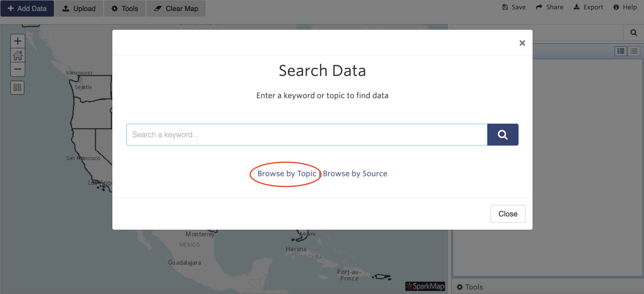Screen dimensions: 644x294
Task: Zoom out on the map
Action: pyautogui.click(x=18, y=69)
